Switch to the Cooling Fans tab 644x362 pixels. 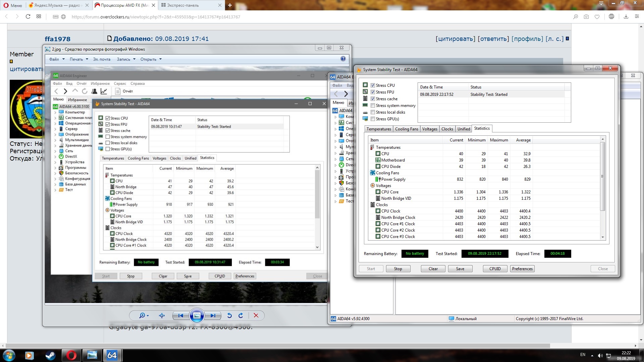406,129
